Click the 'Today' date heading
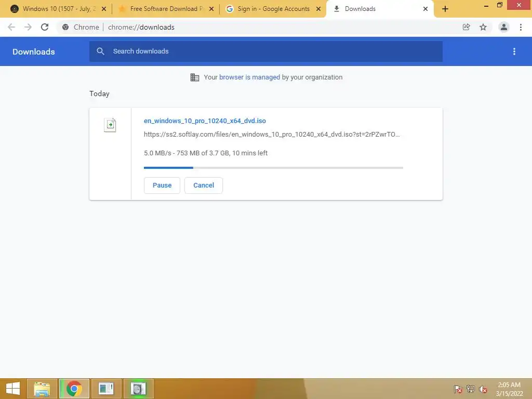The width and height of the screenshot is (532, 399). click(x=99, y=94)
